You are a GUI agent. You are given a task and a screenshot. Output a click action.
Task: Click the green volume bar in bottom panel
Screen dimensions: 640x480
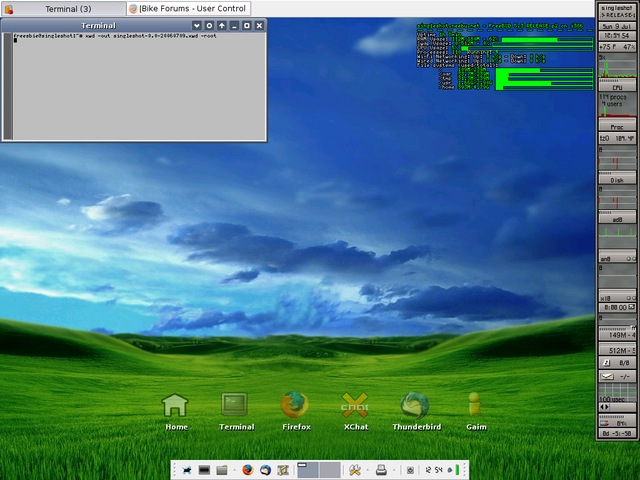pos(457,470)
